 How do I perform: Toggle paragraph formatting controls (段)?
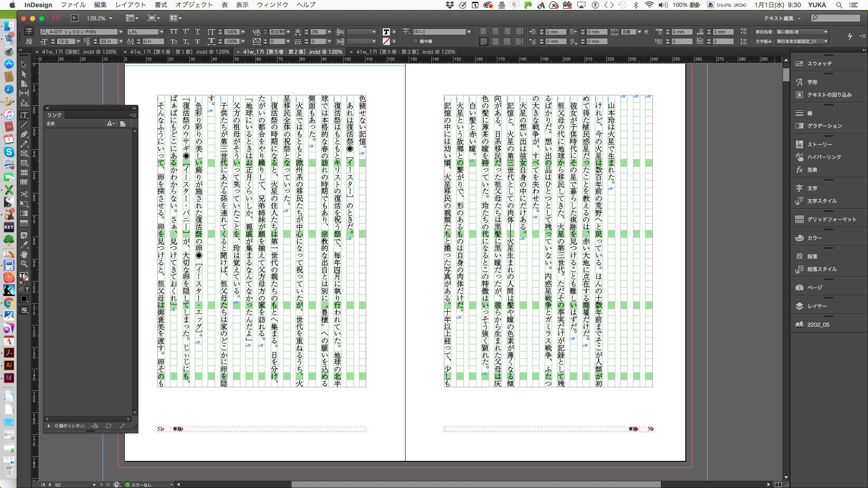[29, 41]
